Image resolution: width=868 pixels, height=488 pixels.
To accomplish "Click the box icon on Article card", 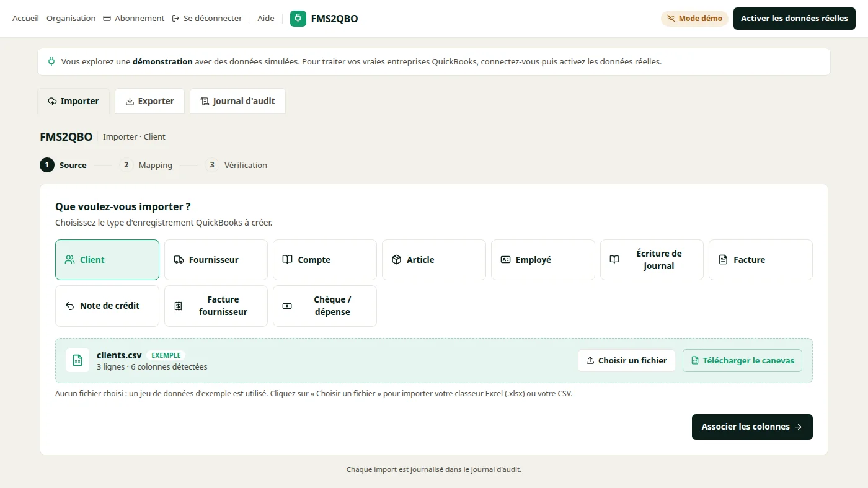I will tap(397, 260).
